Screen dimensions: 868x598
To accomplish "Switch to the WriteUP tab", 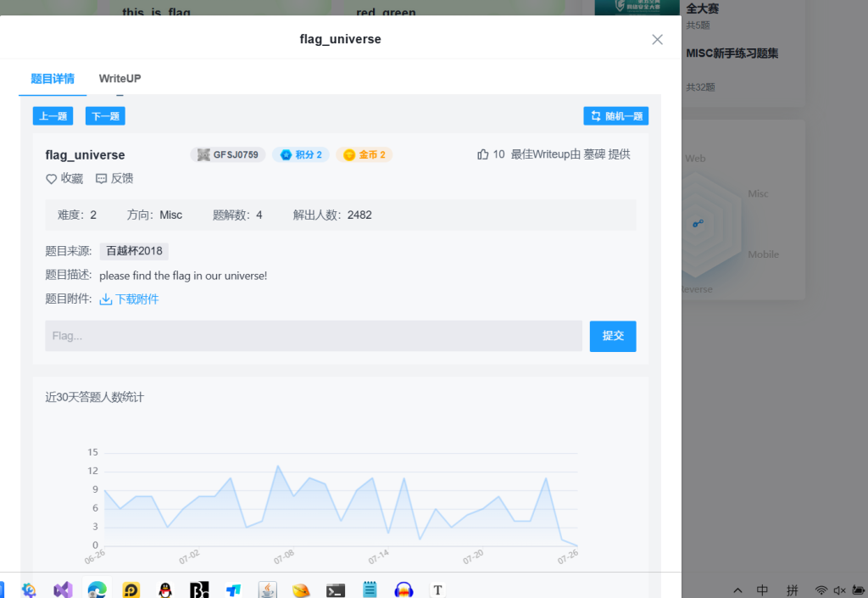I will click(120, 79).
